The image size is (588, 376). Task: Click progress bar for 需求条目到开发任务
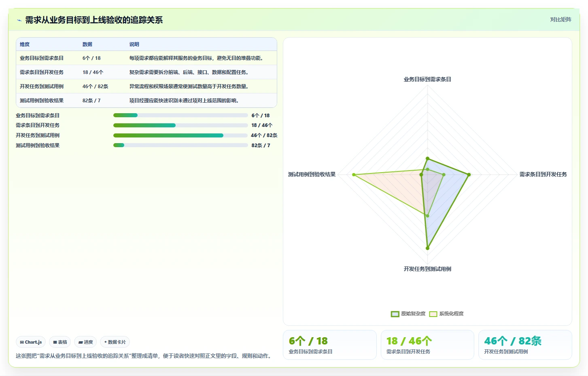(x=180, y=125)
